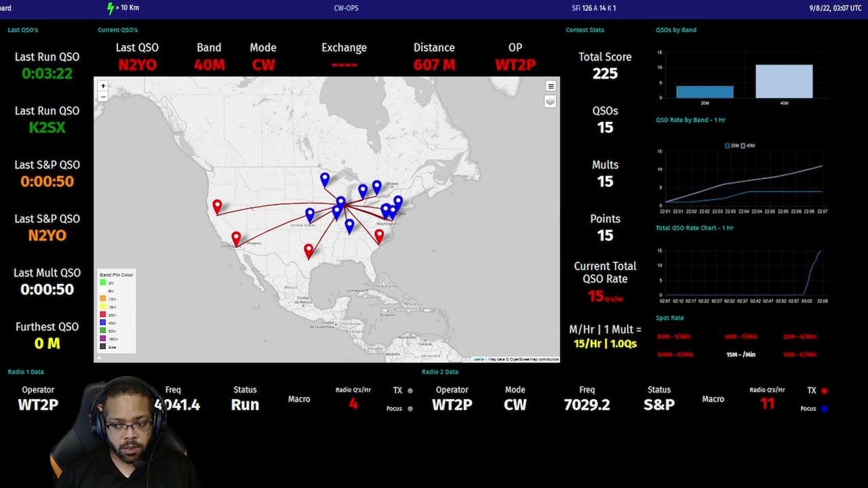The height and width of the screenshot is (488, 868).
Task: Click the 40M blue legend swatch
Action: pos(103,323)
